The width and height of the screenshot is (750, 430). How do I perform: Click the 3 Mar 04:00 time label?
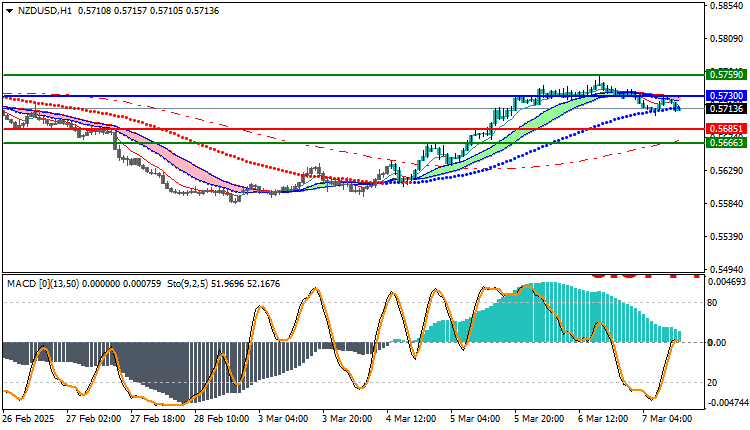(x=283, y=419)
